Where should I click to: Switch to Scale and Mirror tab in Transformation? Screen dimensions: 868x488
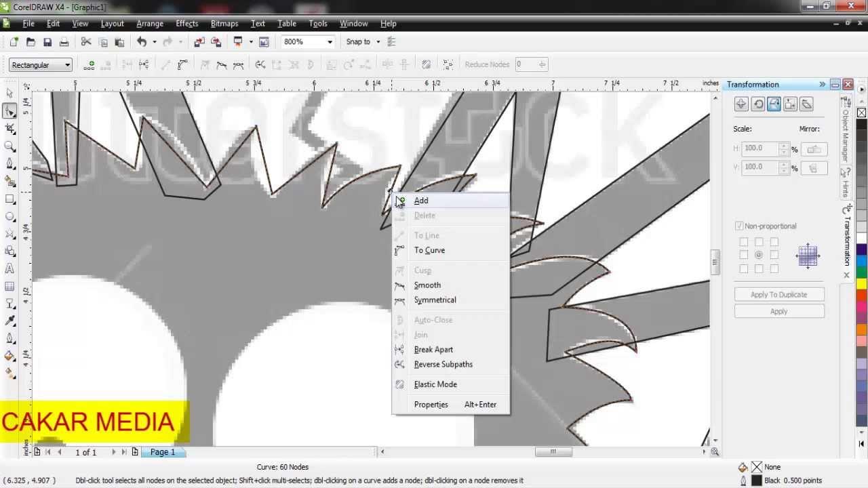click(x=774, y=104)
